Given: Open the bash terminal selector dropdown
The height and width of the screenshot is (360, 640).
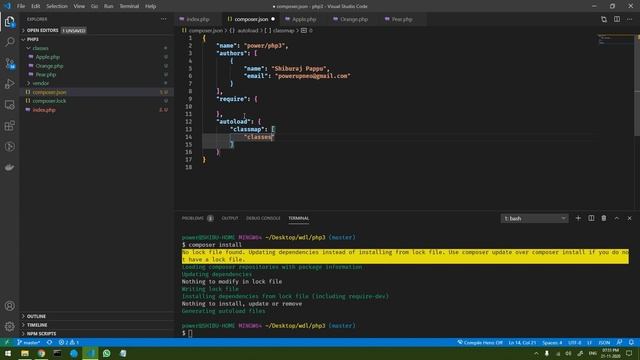Looking at the screenshot, I should (x=534, y=218).
